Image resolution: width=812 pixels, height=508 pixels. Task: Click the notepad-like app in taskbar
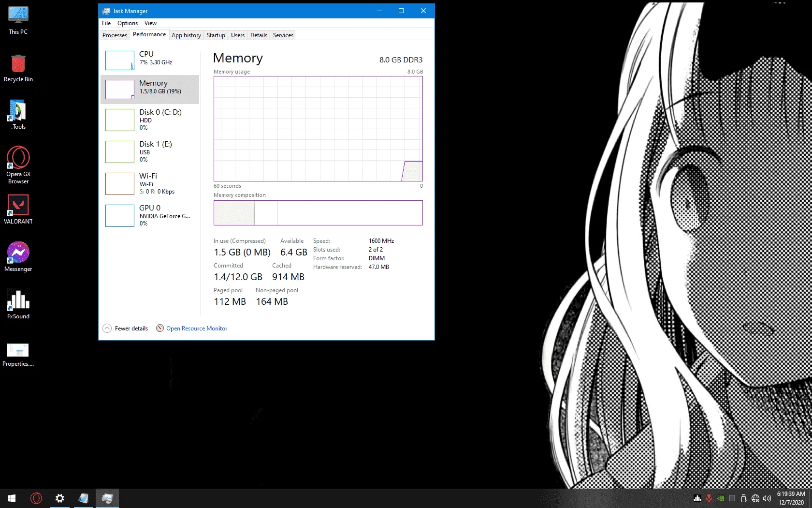(84, 498)
